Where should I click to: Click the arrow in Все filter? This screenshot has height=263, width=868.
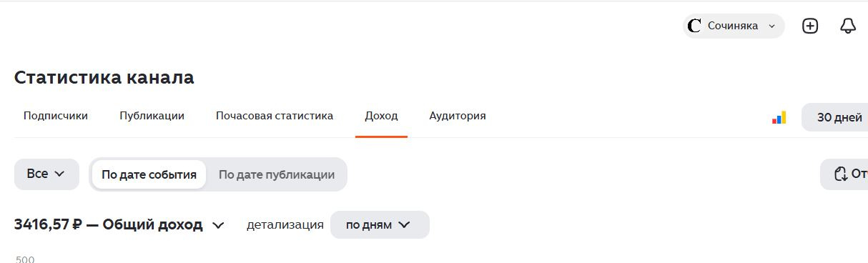click(x=59, y=174)
